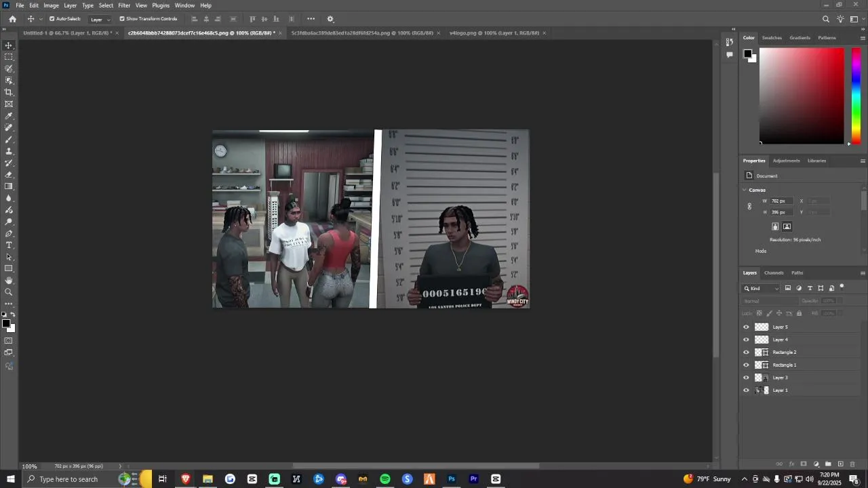Select the Eraser tool

click(x=9, y=175)
